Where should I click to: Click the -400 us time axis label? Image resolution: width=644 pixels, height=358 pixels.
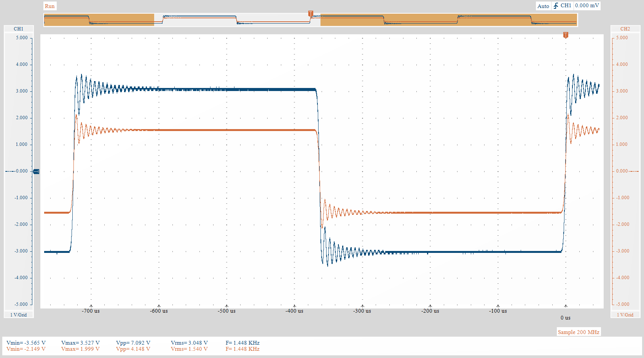tap(294, 311)
